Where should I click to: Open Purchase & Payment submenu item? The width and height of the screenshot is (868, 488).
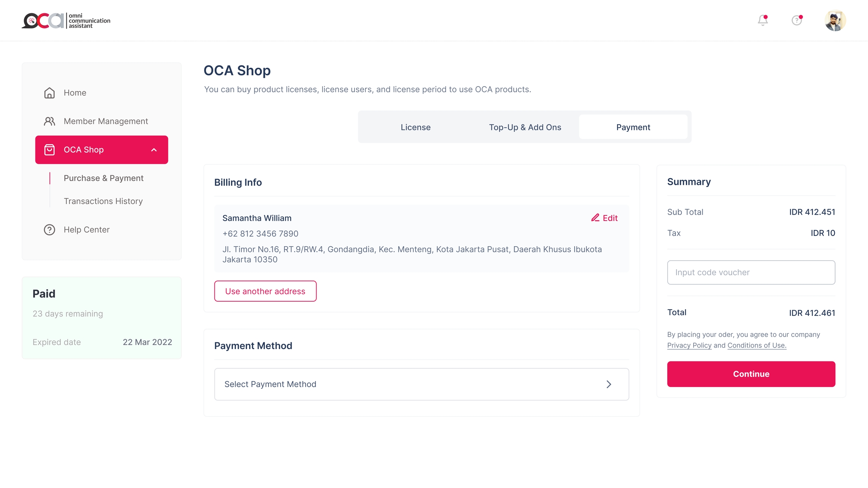coord(104,178)
